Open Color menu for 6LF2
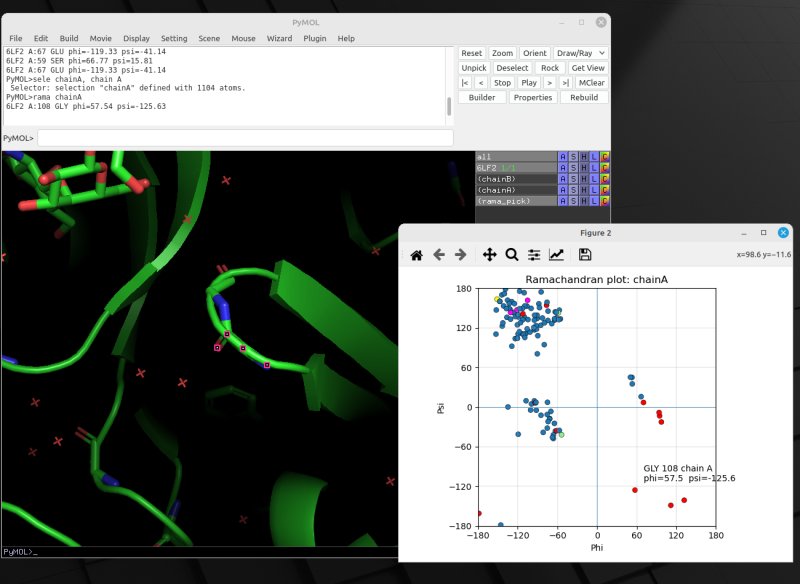Viewport: 800px width, 584px height. coord(605,168)
